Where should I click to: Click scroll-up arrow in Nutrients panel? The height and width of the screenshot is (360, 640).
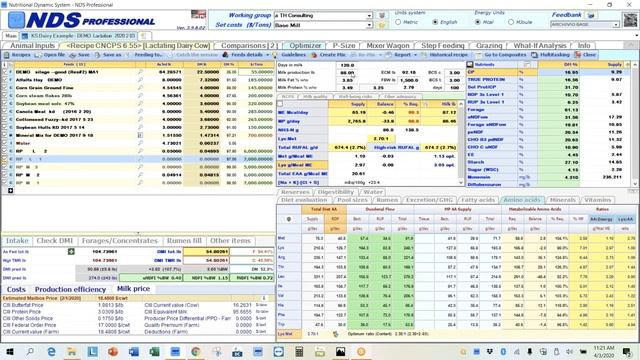[x=635, y=64]
